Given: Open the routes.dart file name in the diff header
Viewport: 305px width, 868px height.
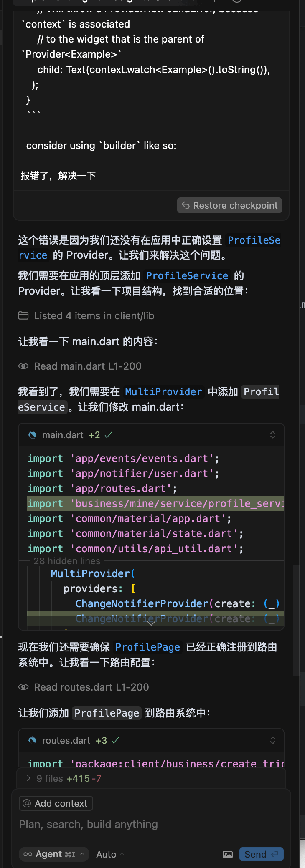Looking at the screenshot, I should coord(66,740).
